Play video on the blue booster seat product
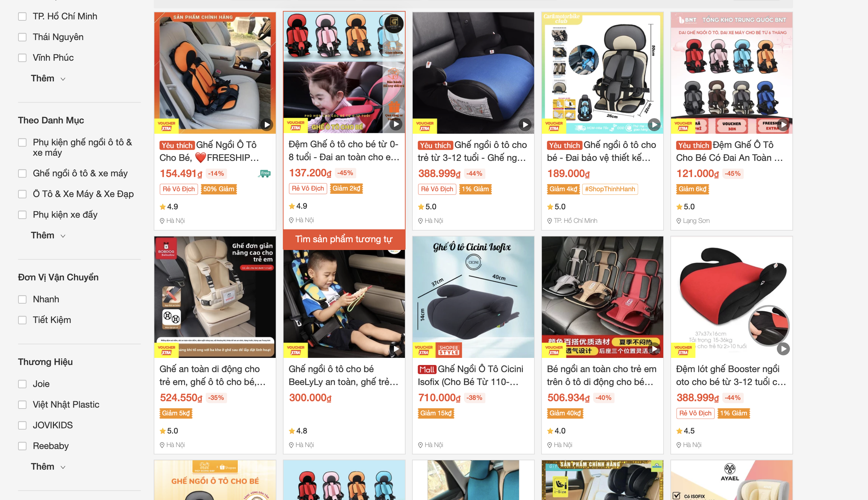 (525, 124)
